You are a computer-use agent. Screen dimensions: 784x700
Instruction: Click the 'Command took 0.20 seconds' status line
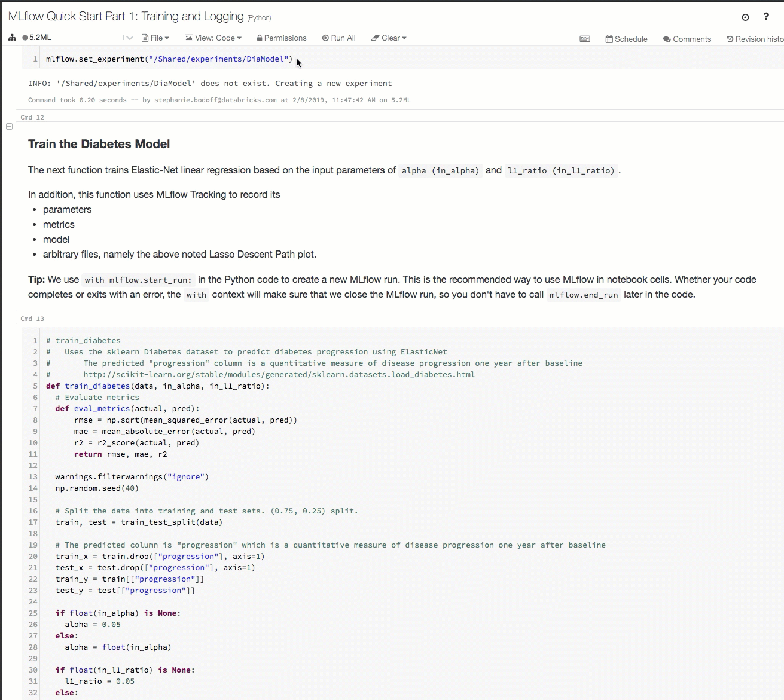(219, 100)
